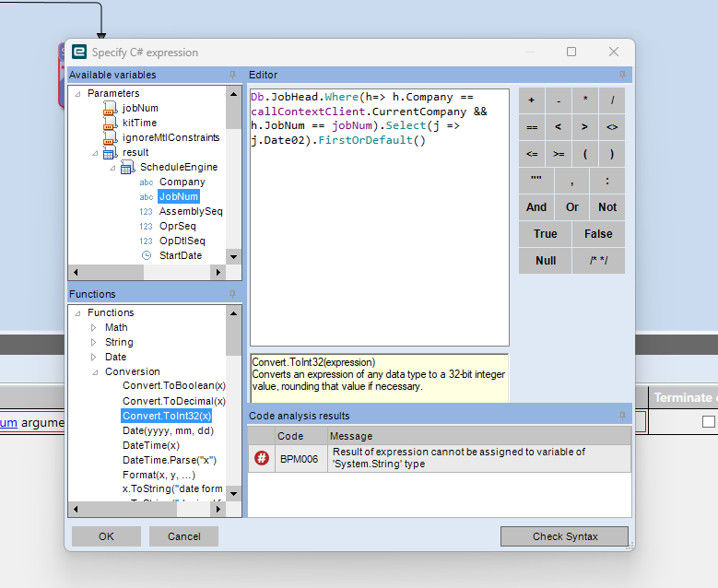Insert the greater-than-or-equal operator
This screenshot has width=718, height=588.
tap(559, 154)
